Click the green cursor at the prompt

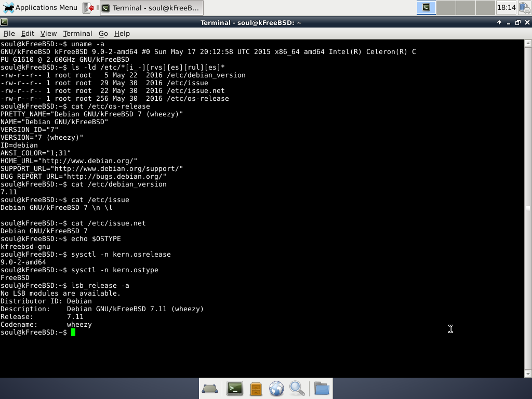[x=73, y=333]
